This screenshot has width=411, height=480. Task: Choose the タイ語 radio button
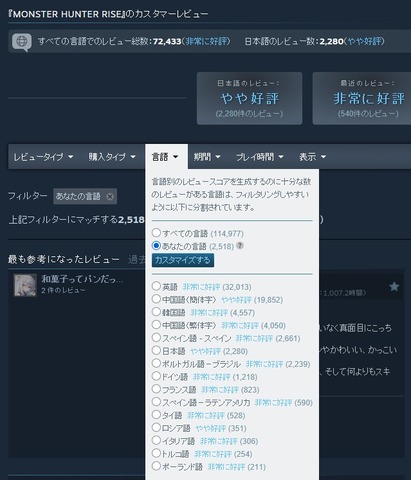(156, 415)
